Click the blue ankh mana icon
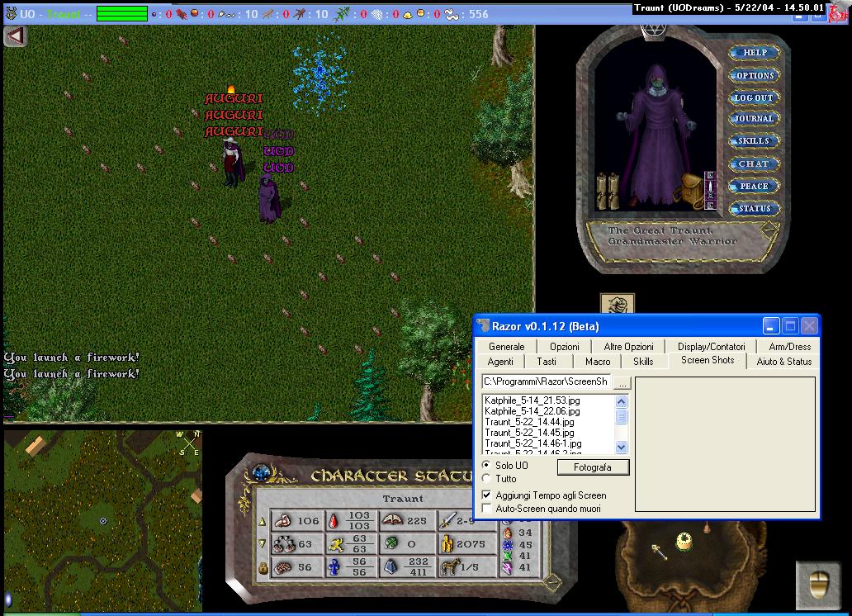 coord(334,567)
